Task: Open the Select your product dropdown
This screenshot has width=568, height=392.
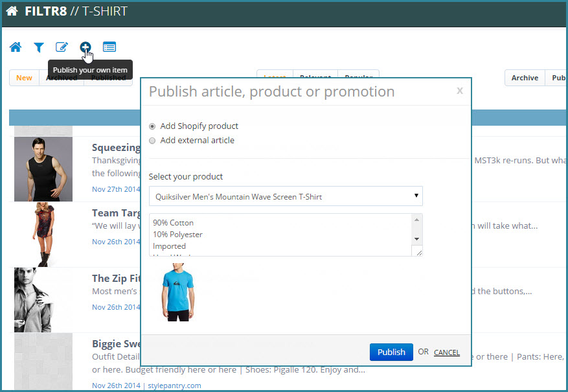Action: click(x=286, y=196)
